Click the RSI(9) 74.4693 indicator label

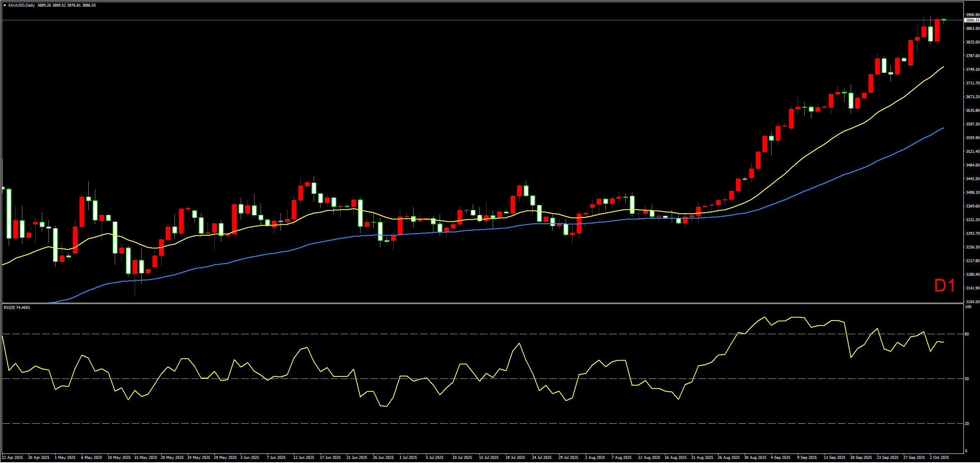[x=17, y=308]
